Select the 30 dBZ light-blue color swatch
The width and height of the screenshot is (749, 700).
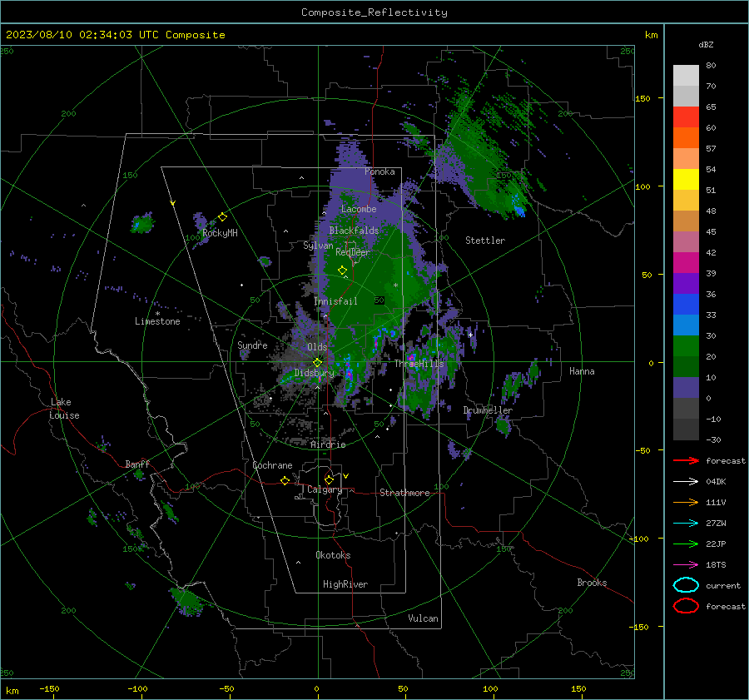[686, 325]
